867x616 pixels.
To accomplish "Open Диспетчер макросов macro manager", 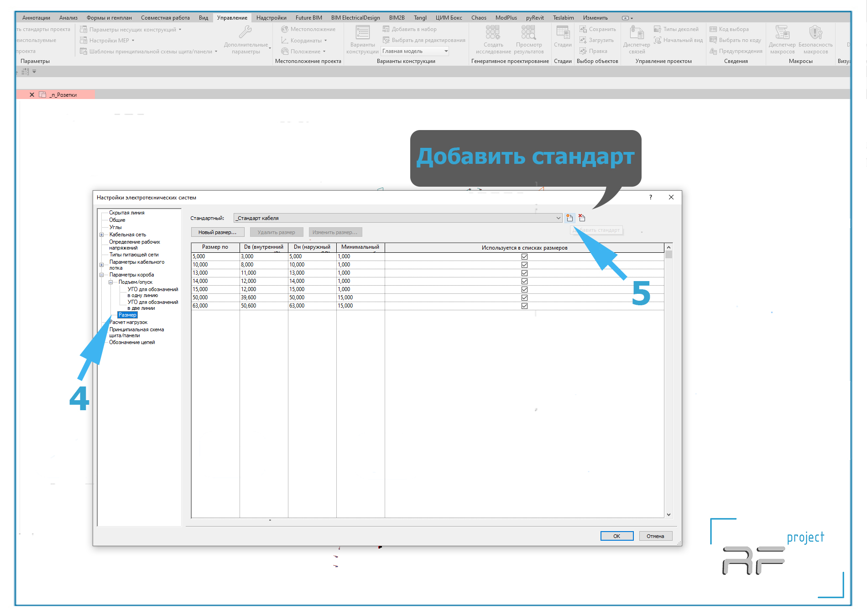I will [782, 40].
